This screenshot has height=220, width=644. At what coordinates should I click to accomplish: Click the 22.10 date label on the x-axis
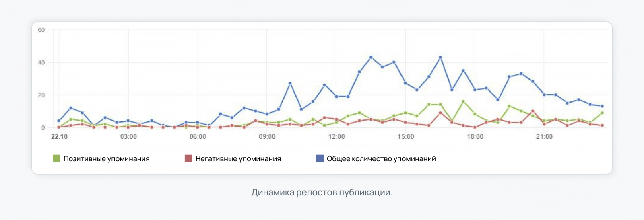(59, 137)
